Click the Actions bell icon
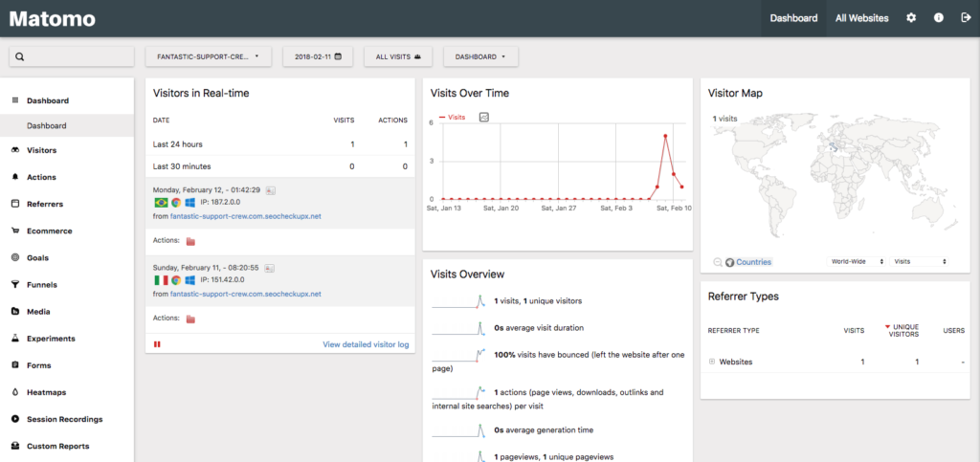This screenshot has height=462, width=980. tap(15, 177)
